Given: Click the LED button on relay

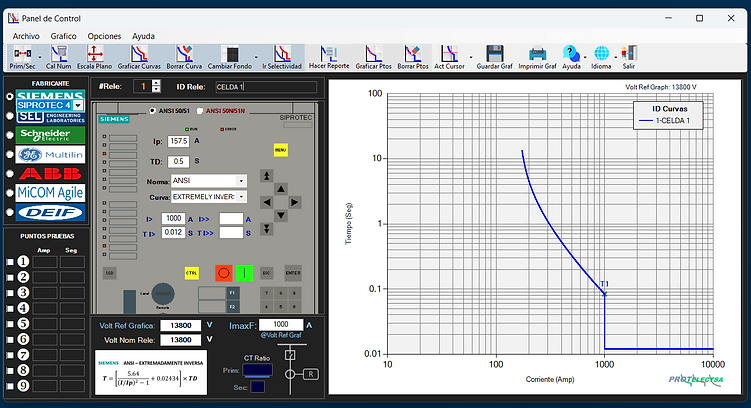Looking at the screenshot, I should (x=110, y=273).
